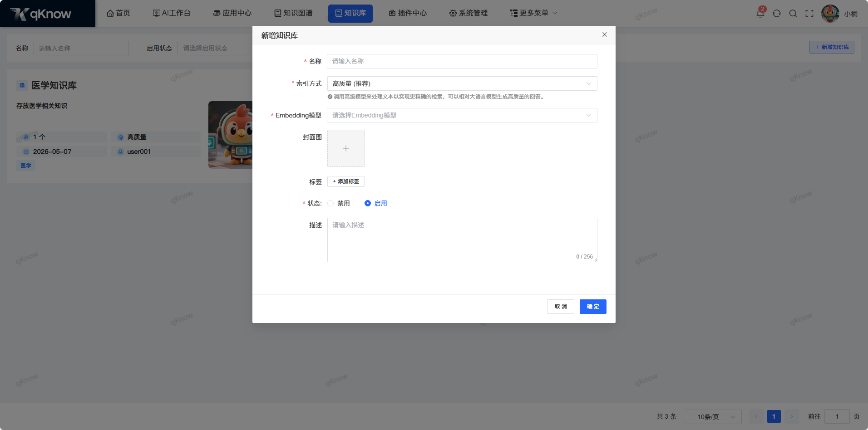The image size is (868, 430).
Task: Open 知识图谱 menu item
Action: [x=293, y=13]
